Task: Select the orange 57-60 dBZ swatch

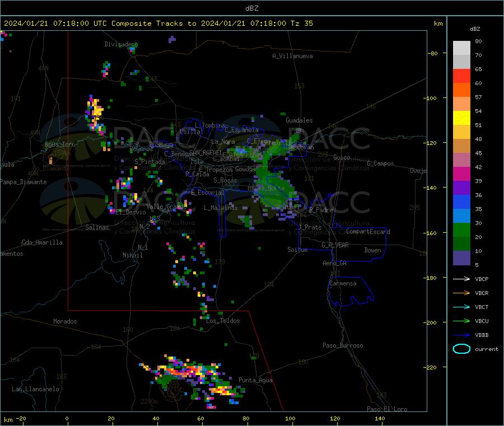Action: click(x=461, y=90)
